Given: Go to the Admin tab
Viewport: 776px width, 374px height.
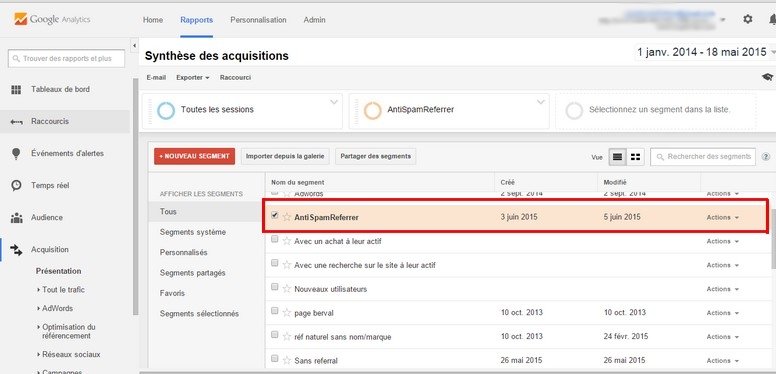Looking at the screenshot, I should point(314,20).
